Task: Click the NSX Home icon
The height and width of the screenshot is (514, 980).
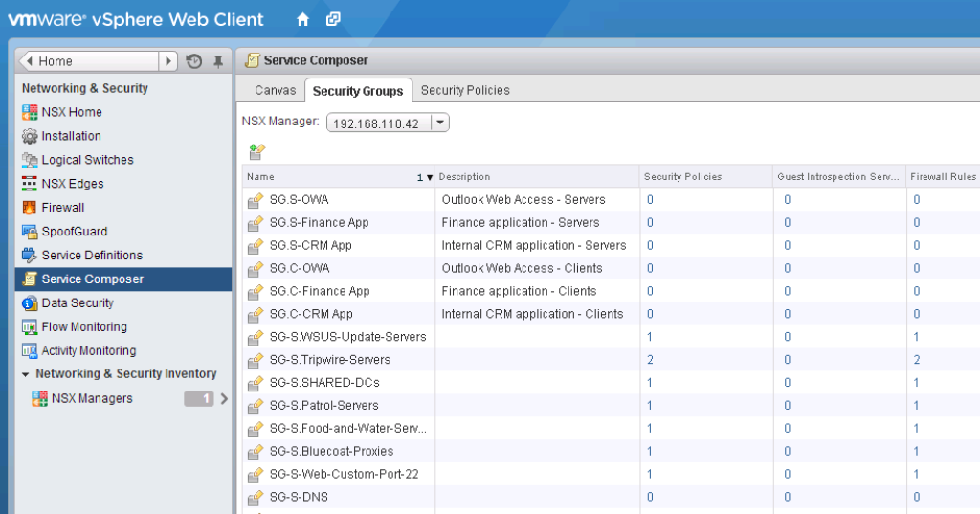Action: pyautogui.click(x=30, y=112)
